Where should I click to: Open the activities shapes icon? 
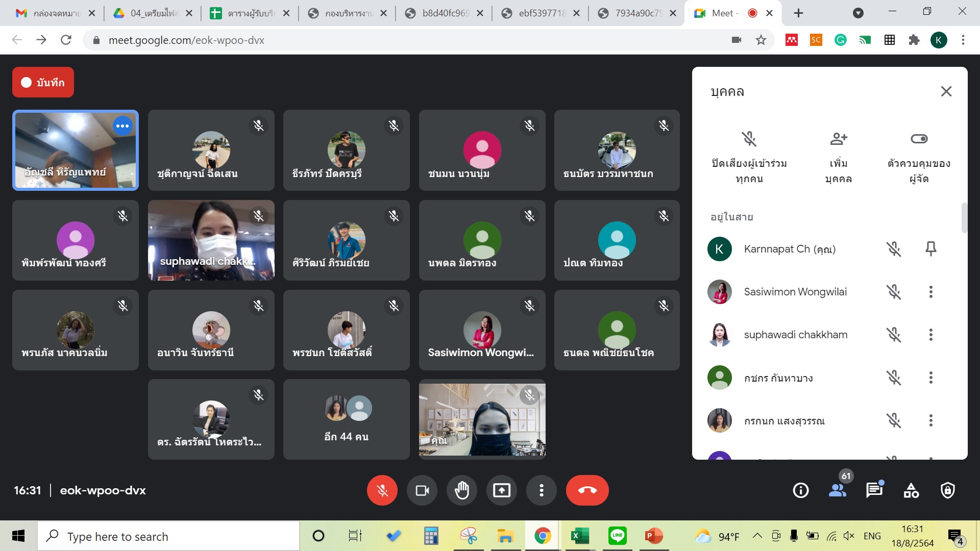pyautogui.click(x=911, y=490)
